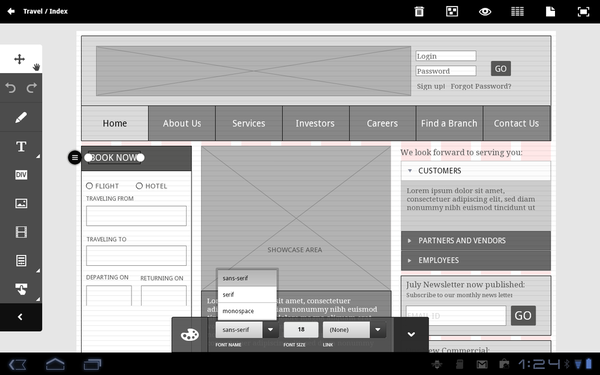
Task: Select the video film tool
Action: 21,232
